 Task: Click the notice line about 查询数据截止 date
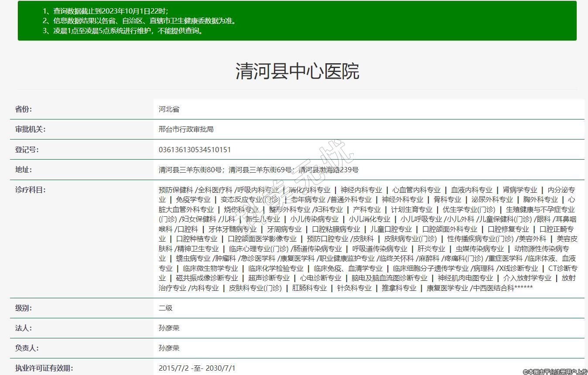pos(106,11)
